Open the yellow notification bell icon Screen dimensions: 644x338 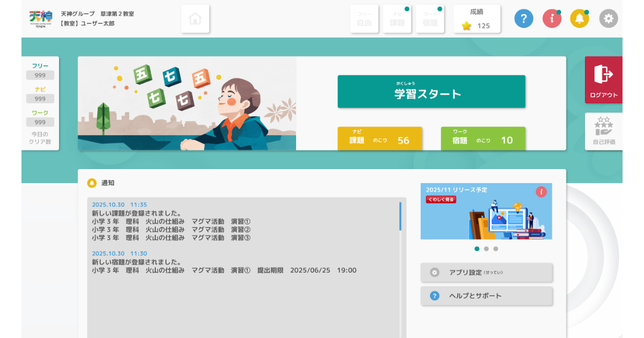pos(580,18)
